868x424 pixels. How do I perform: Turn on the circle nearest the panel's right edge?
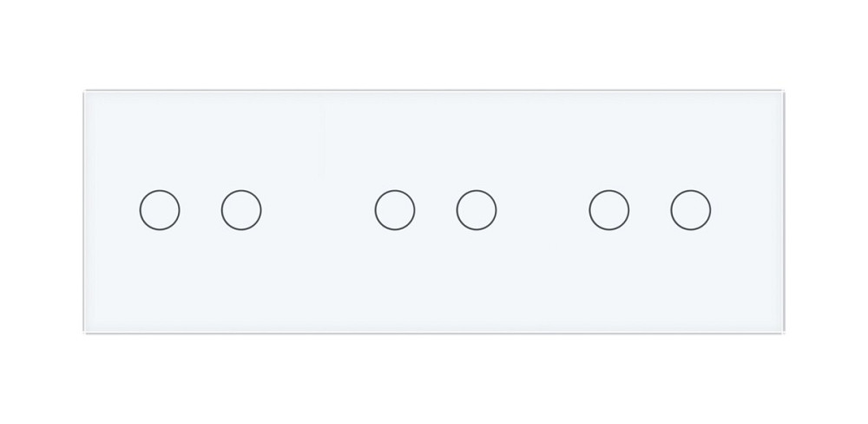pos(691,210)
